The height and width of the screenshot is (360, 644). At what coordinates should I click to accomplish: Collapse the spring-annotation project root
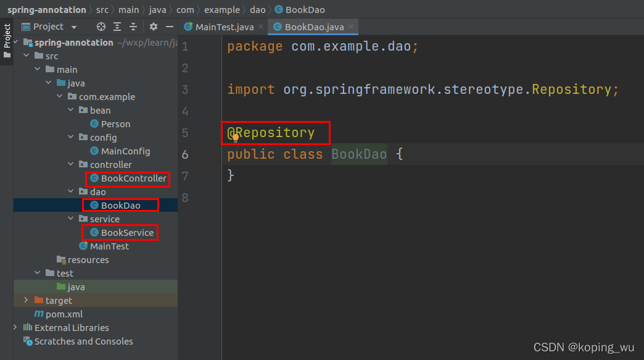(x=15, y=42)
